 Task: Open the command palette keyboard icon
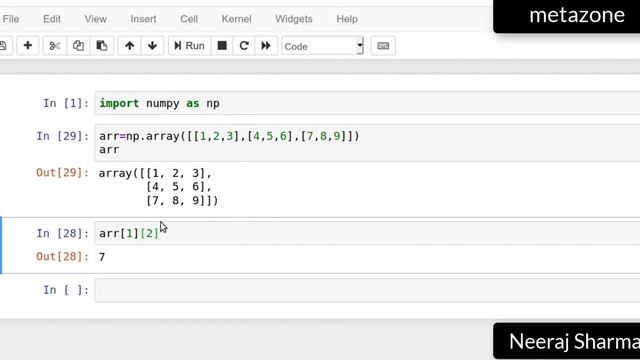383,46
